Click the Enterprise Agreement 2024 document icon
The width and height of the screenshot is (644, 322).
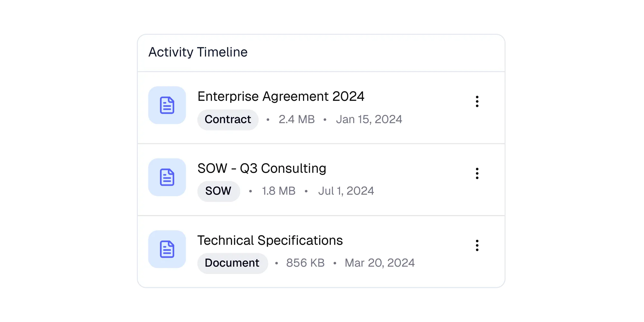pyautogui.click(x=167, y=105)
